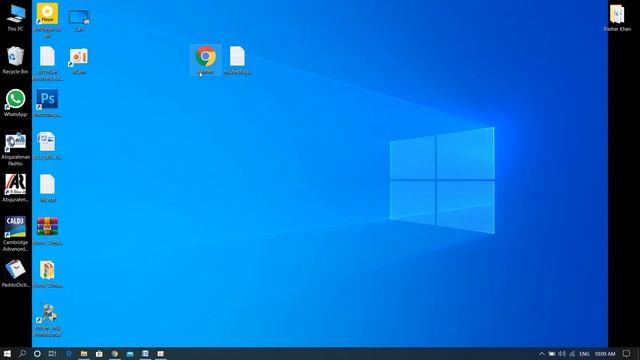Open the Windows Start menu
640x360 pixels.
click(x=7, y=354)
